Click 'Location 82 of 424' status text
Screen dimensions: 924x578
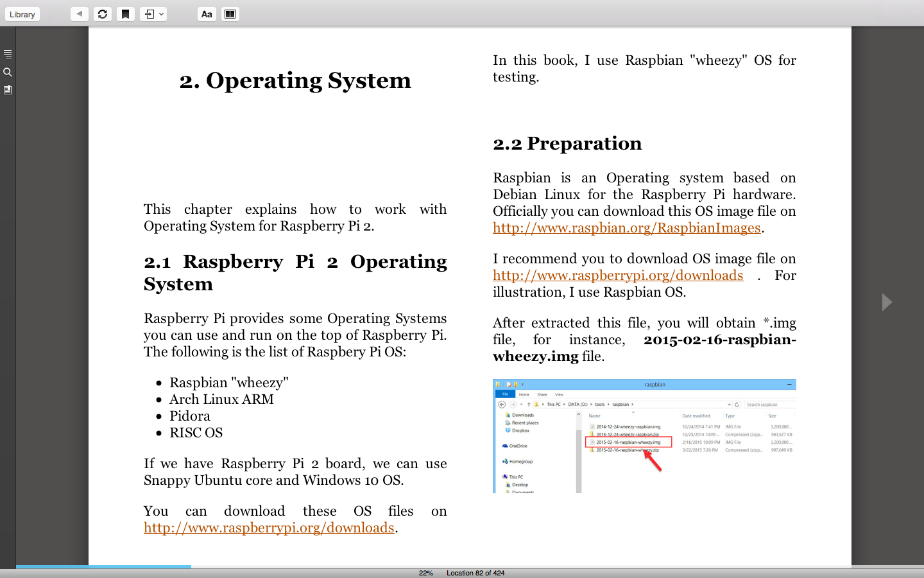point(475,573)
